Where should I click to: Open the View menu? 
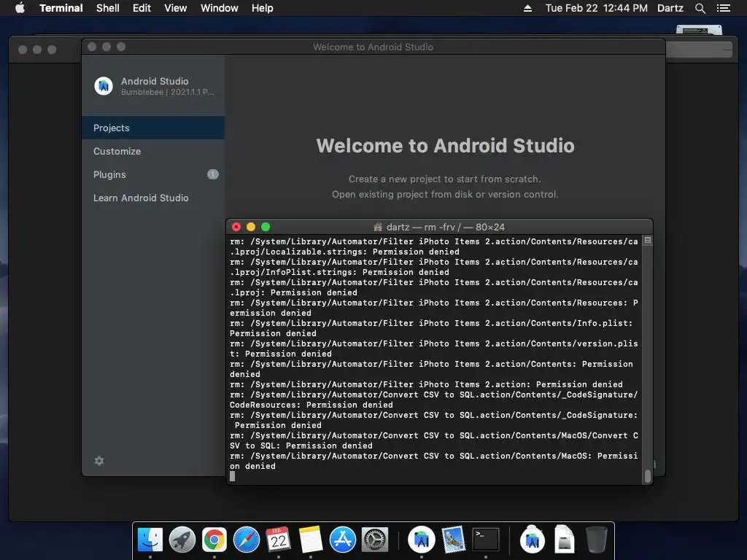point(175,8)
